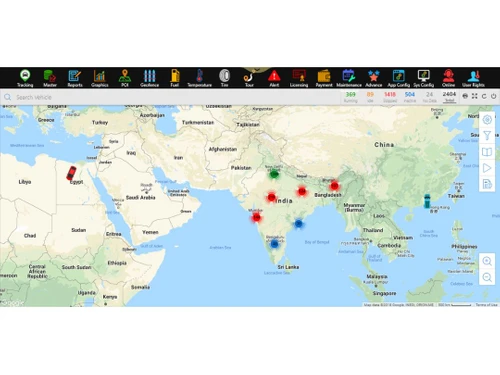Open the Master data icon
The image size is (500, 375).
(x=50, y=78)
